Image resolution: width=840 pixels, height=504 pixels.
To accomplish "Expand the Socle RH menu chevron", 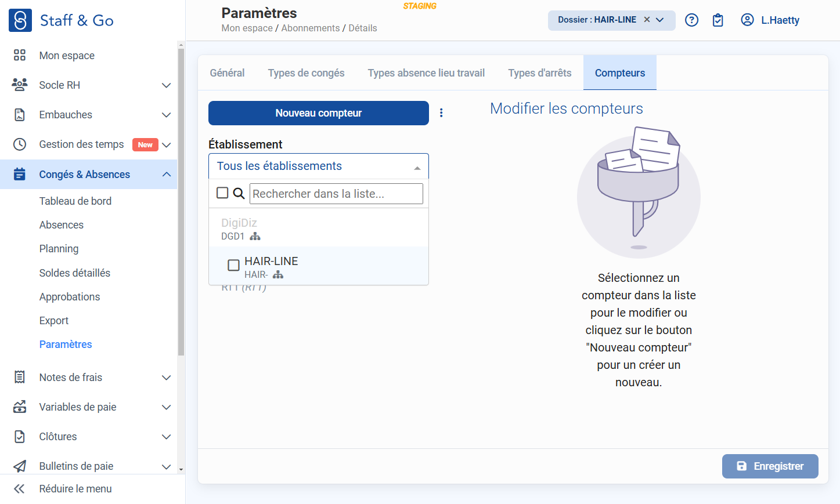I will coord(167,85).
